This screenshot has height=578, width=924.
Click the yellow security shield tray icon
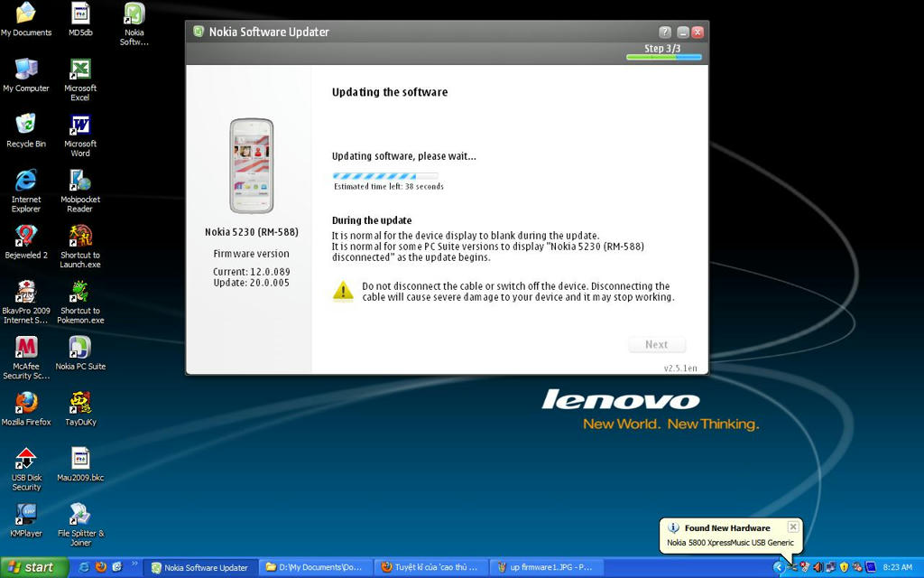click(x=844, y=567)
